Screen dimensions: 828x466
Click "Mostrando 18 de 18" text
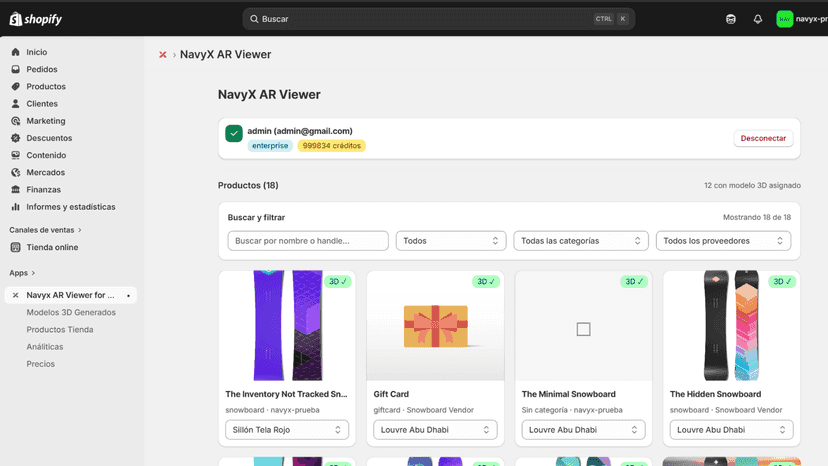(757, 217)
